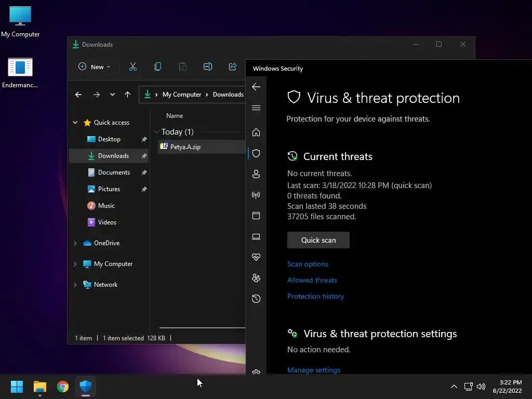Open network status in system tray
532x399 pixels.
(x=469, y=387)
